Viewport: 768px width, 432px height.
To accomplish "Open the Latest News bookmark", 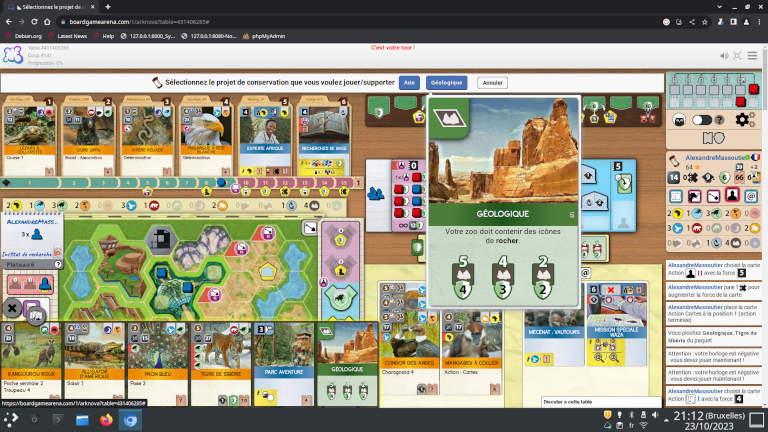I will 68,36.
